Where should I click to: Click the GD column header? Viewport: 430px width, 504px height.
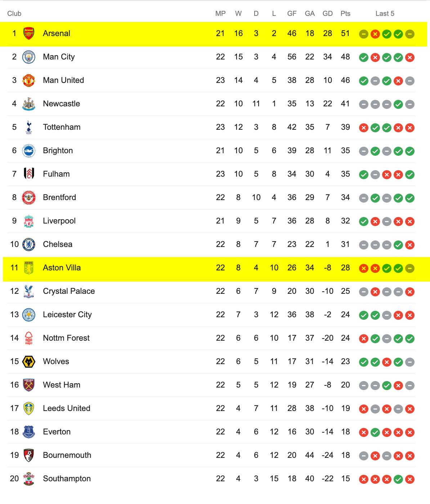pyautogui.click(x=327, y=13)
